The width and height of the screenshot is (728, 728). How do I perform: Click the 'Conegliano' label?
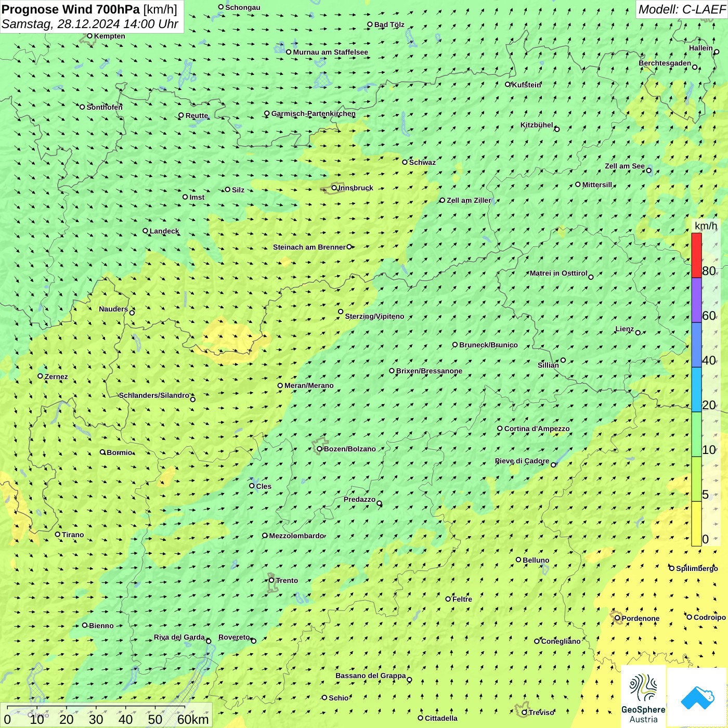(x=561, y=641)
